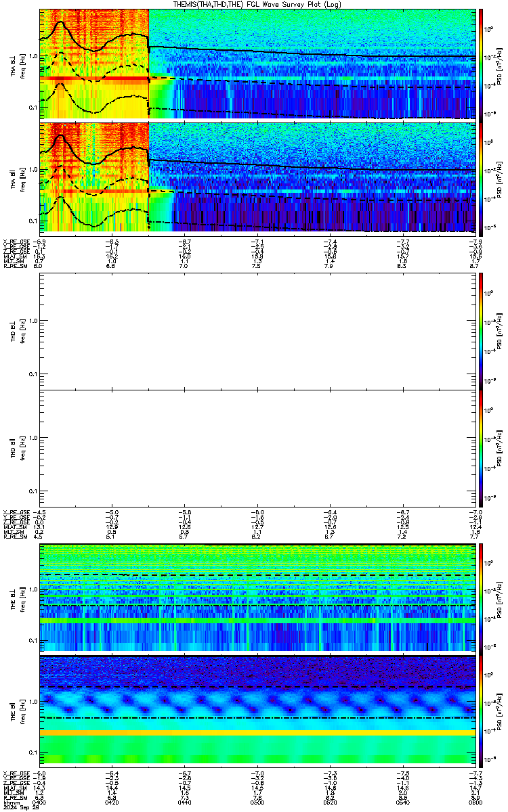Screen dimensions: 508x812
Task: Click the empty THD B∥ panel
Action: click(257, 448)
